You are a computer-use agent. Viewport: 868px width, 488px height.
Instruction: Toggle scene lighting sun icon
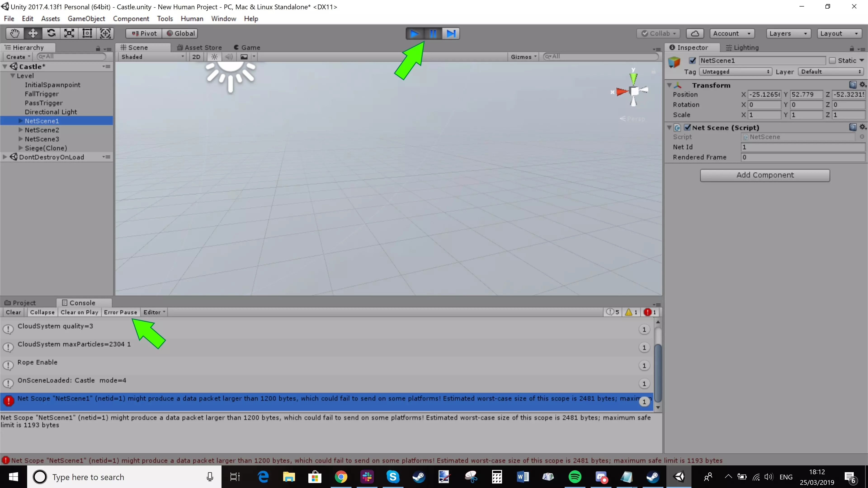214,56
